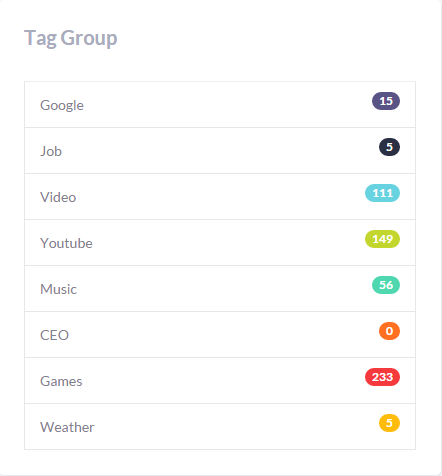Pick the Games tag label

pos(61,381)
